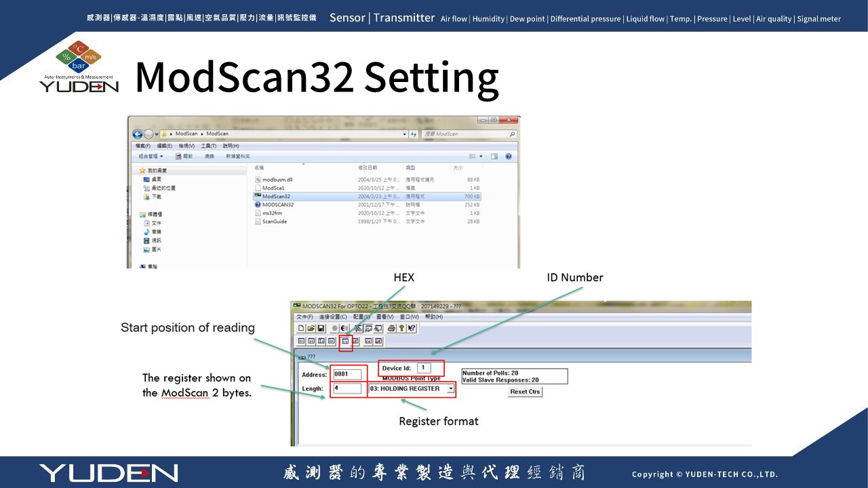The height and width of the screenshot is (488, 868).
Task: Click the context help arrow-question icon
Action: pyautogui.click(x=412, y=328)
